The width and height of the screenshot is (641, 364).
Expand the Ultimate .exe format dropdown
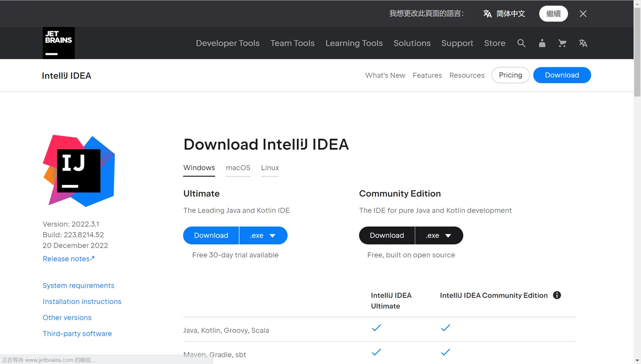point(263,235)
